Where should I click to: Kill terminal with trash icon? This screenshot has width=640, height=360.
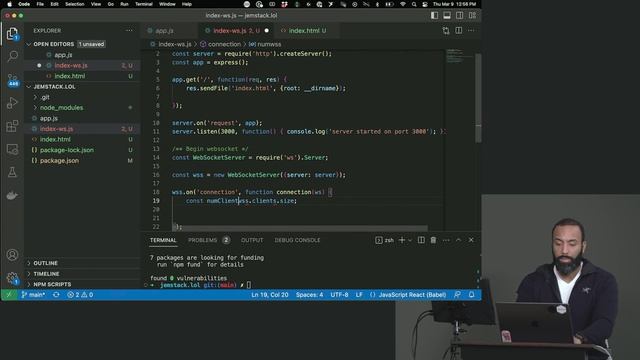pos(433,240)
